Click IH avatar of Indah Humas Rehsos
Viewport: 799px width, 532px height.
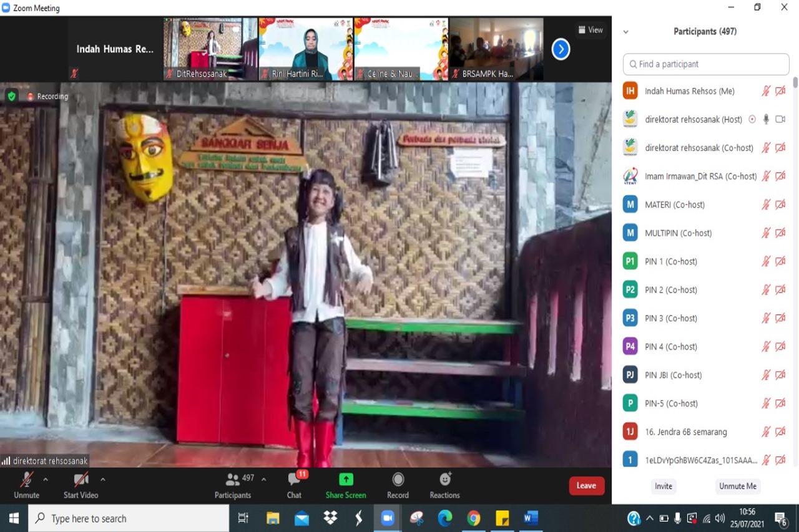[x=630, y=91]
